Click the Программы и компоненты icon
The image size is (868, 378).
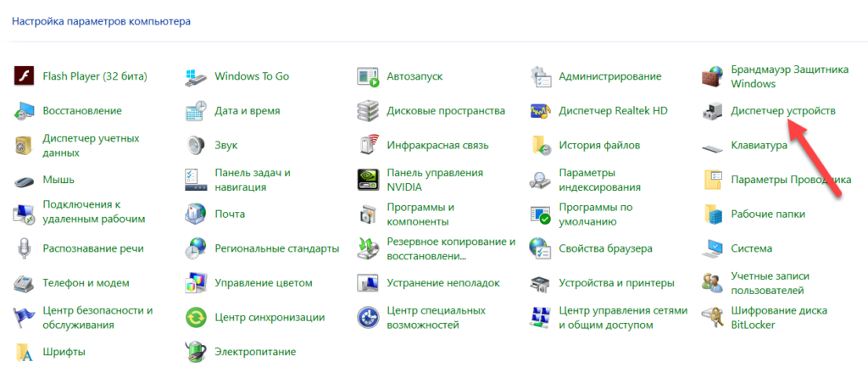[x=367, y=214]
